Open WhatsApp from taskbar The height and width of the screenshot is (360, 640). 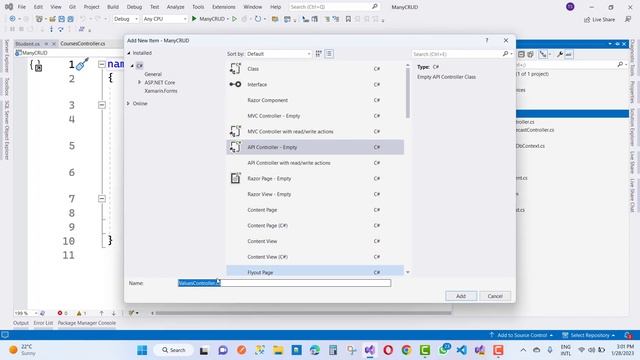444,350
